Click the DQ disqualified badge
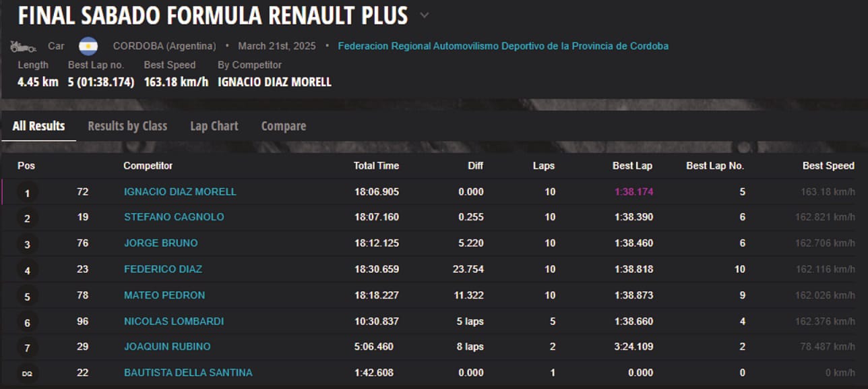 point(27,373)
